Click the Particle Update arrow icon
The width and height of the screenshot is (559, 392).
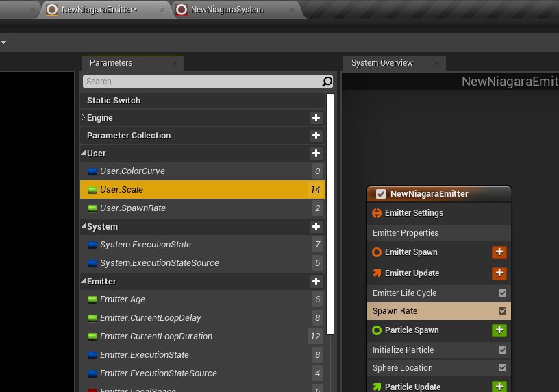[x=377, y=387]
